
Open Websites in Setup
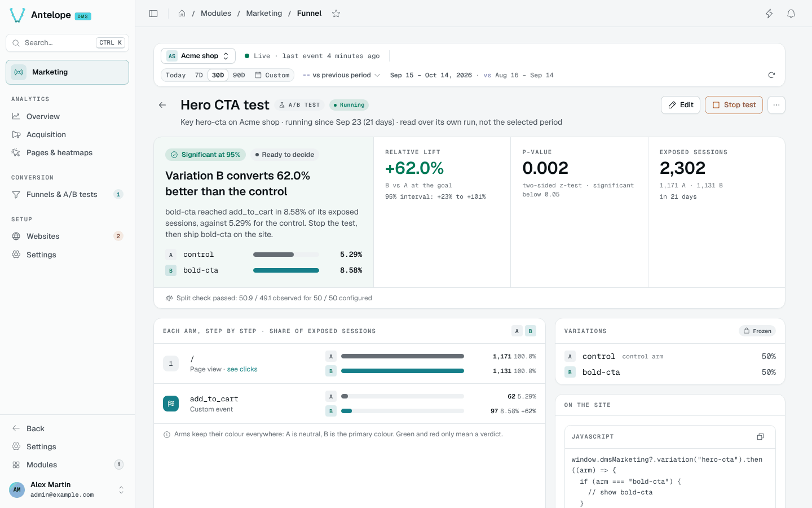coord(67,236)
